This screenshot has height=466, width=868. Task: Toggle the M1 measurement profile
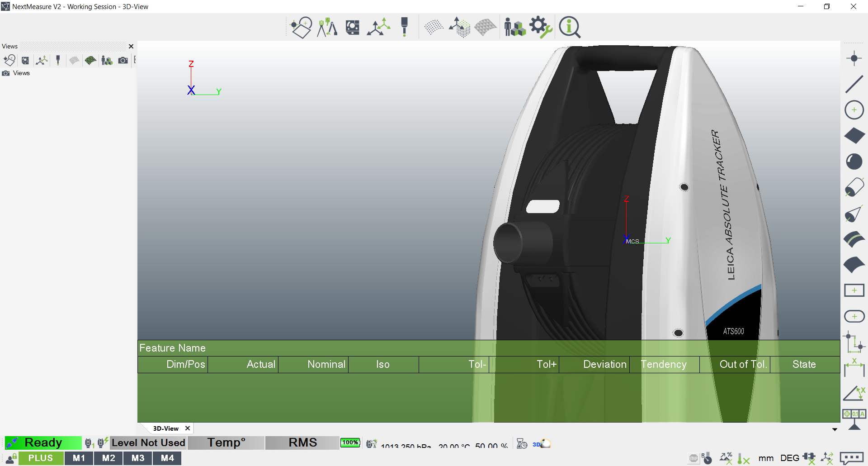[x=79, y=458]
